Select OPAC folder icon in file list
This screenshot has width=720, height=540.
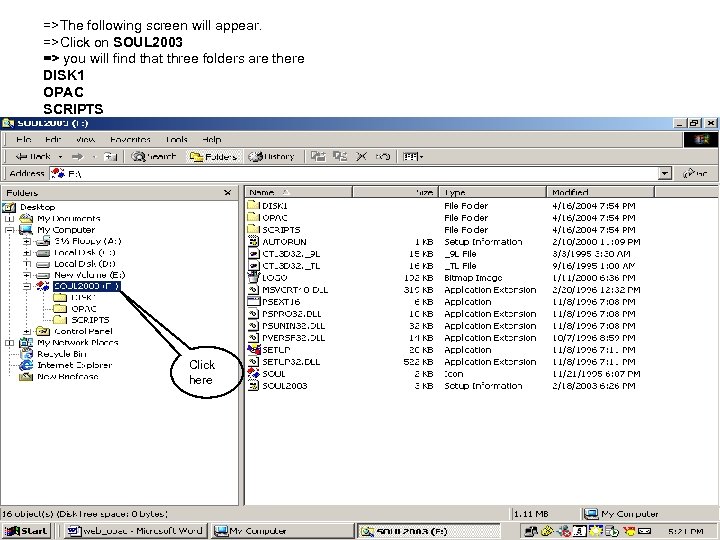coord(253,217)
